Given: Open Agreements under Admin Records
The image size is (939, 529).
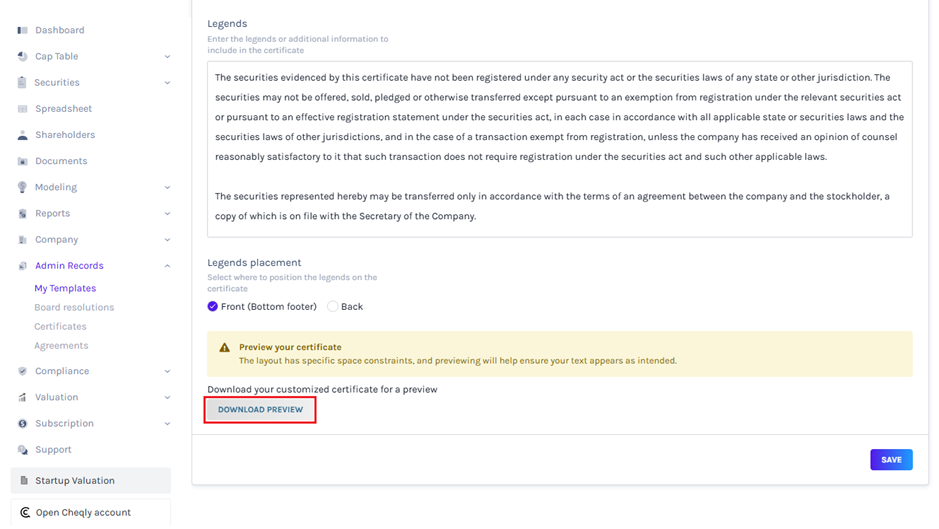Looking at the screenshot, I should 61,346.
